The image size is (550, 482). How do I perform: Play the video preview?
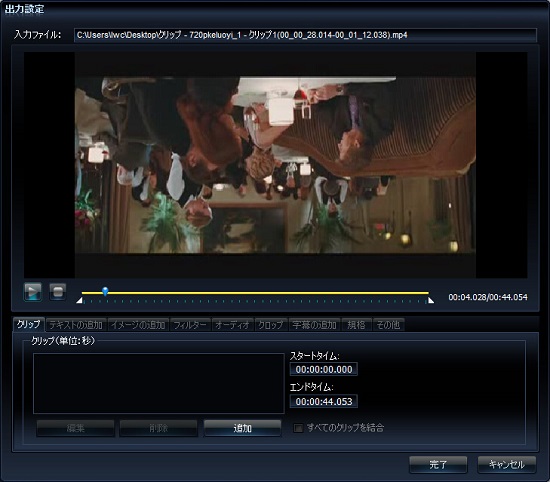33,292
